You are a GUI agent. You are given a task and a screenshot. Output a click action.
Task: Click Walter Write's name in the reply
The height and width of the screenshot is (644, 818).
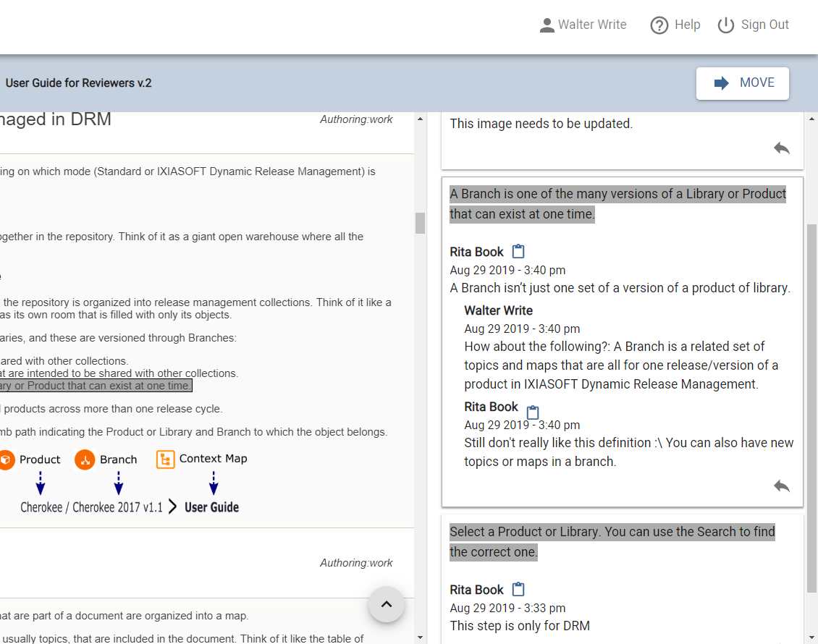pyautogui.click(x=498, y=310)
